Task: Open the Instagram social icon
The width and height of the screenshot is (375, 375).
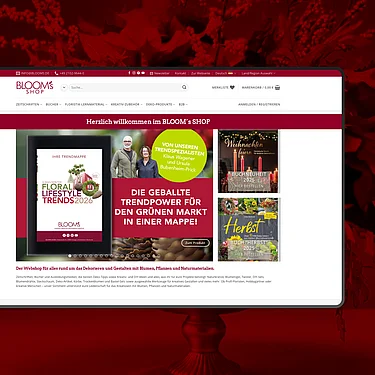Action: click(134, 73)
